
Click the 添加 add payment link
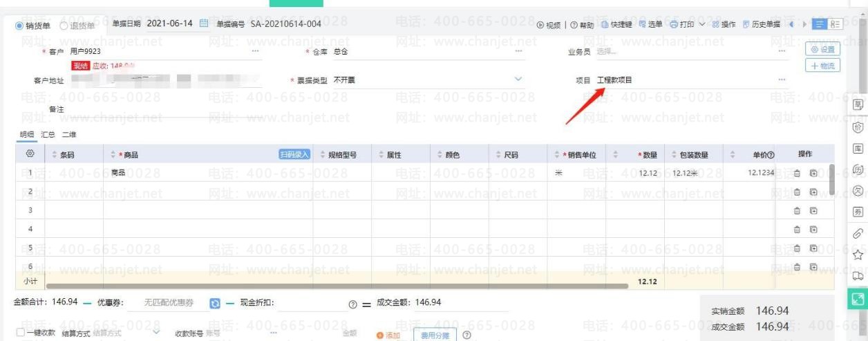[x=388, y=335]
